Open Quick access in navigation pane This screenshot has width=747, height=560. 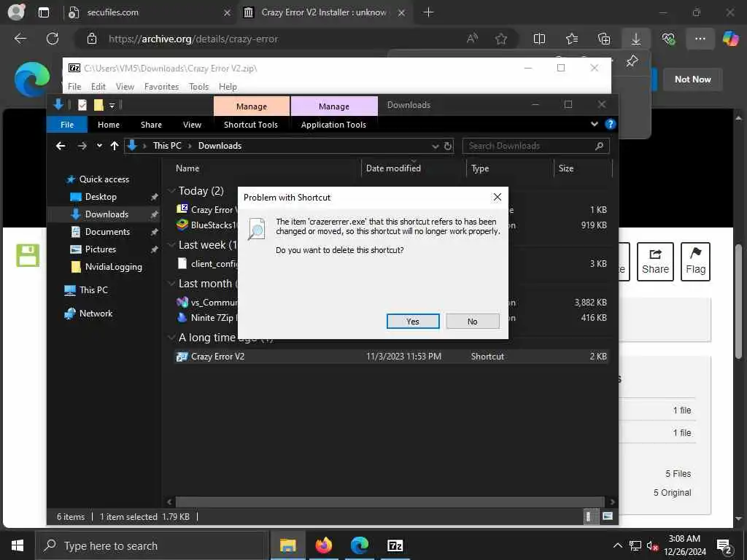104,179
